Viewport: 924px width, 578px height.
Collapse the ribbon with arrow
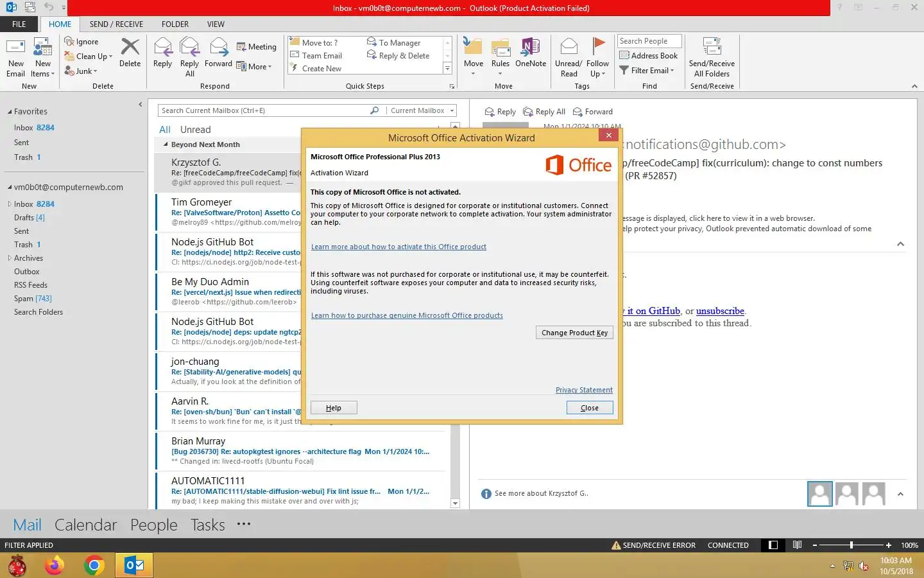tap(914, 86)
